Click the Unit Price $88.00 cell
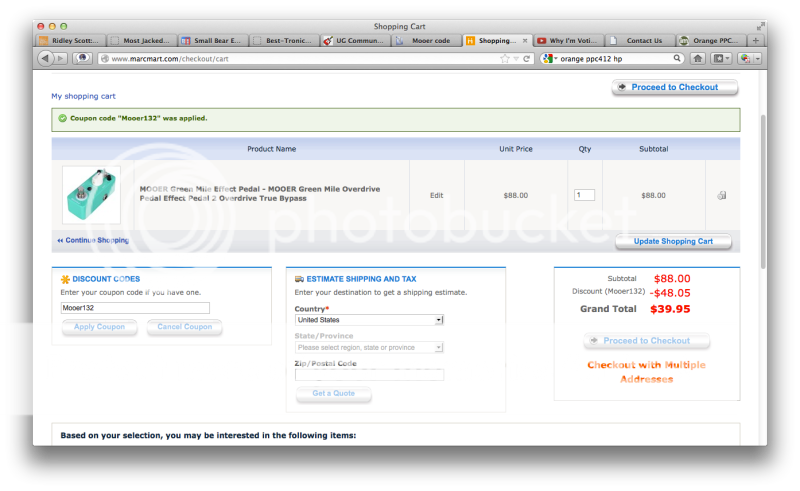This screenshot has height=491, width=800. (516, 195)
